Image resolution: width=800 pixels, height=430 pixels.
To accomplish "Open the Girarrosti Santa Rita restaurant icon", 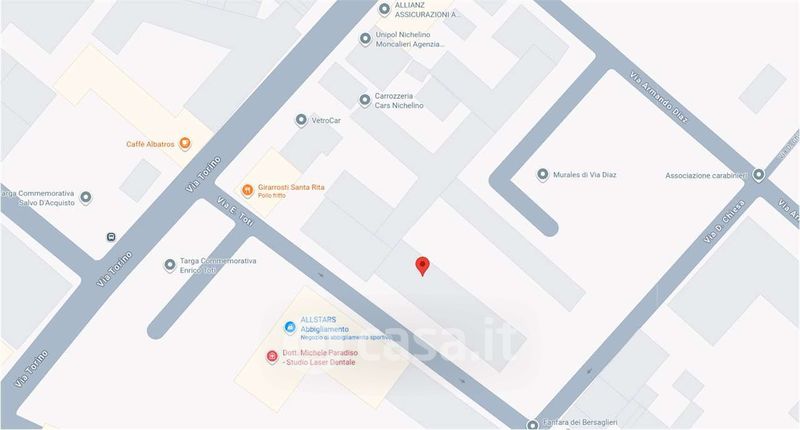I will [247, 190].
